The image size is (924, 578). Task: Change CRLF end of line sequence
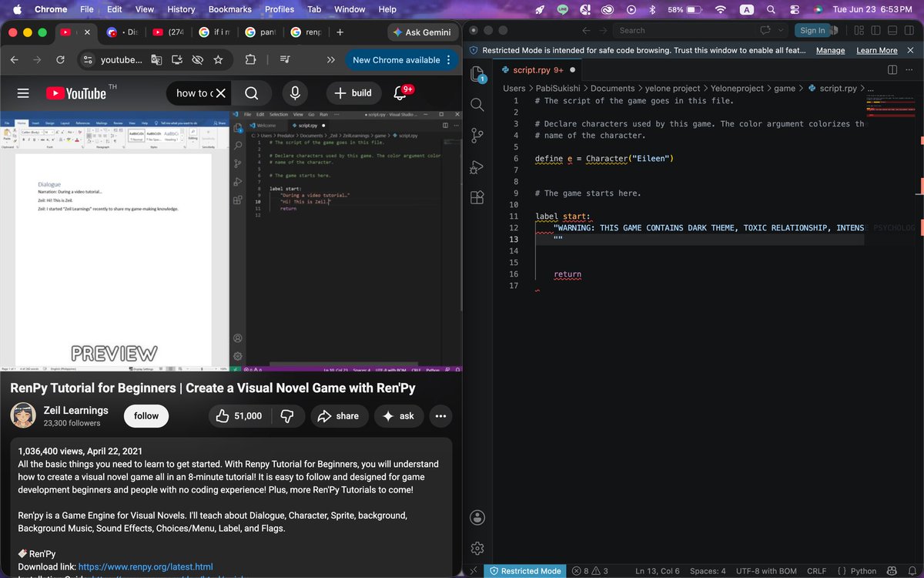pos(816,571)
